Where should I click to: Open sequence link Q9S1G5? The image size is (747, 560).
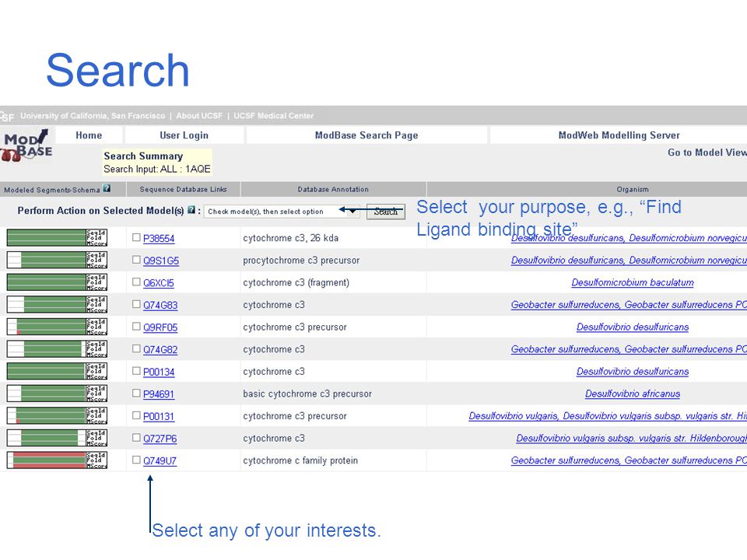coord(161,261)
